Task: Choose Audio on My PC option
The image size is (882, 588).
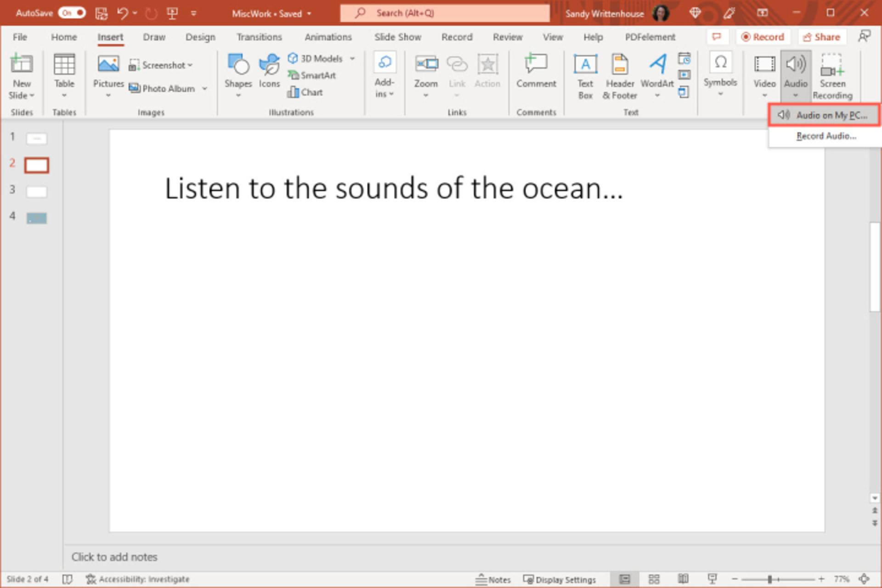Action: click(824, 115)
